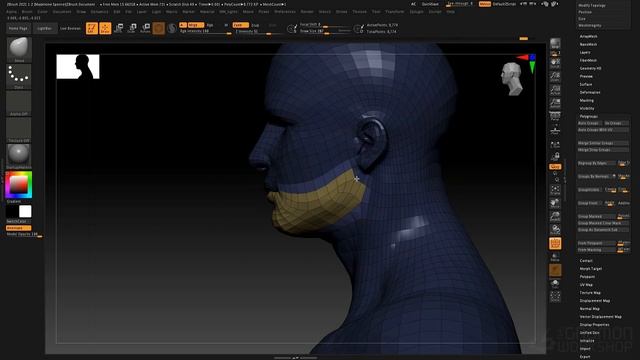Expand the Modify Topology section
Viewport: 640px width, 360px height.
(x=592, y=5)
